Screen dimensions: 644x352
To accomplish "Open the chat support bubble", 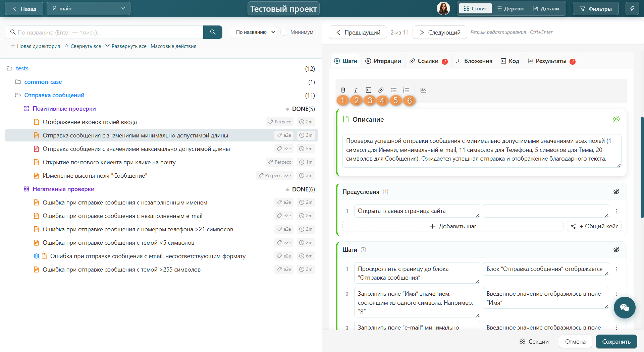I will tap(625, 307).
